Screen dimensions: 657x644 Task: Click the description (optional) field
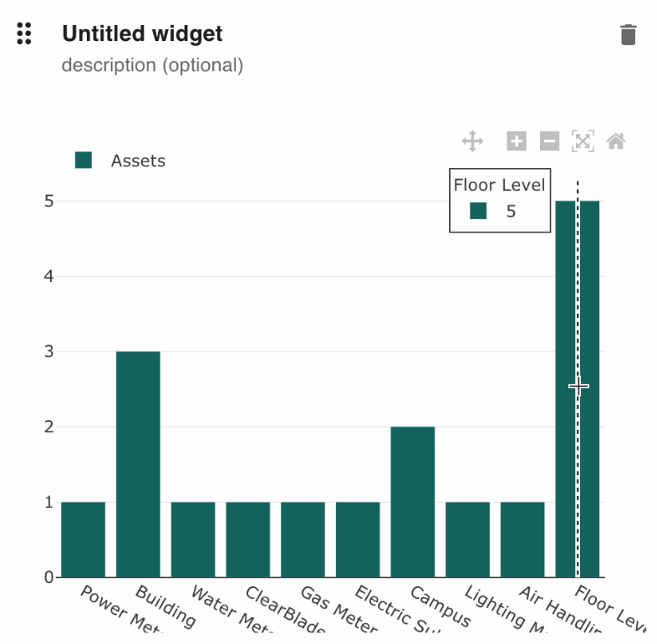[x=152, y=65]
